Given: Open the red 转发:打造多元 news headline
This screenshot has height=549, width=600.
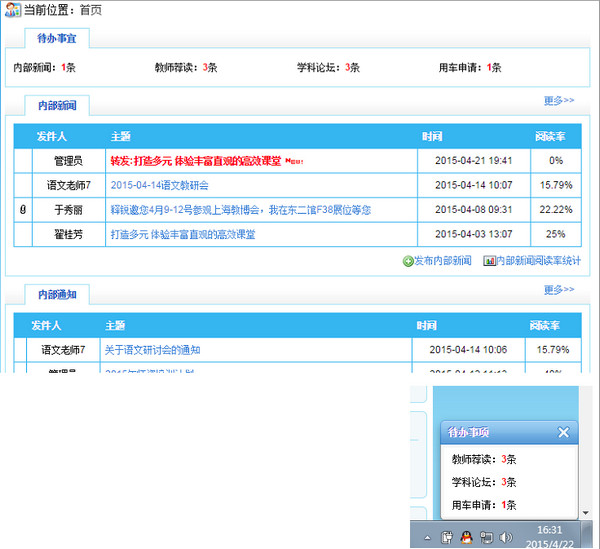Looking at the screenshot, I should (196, 160).
